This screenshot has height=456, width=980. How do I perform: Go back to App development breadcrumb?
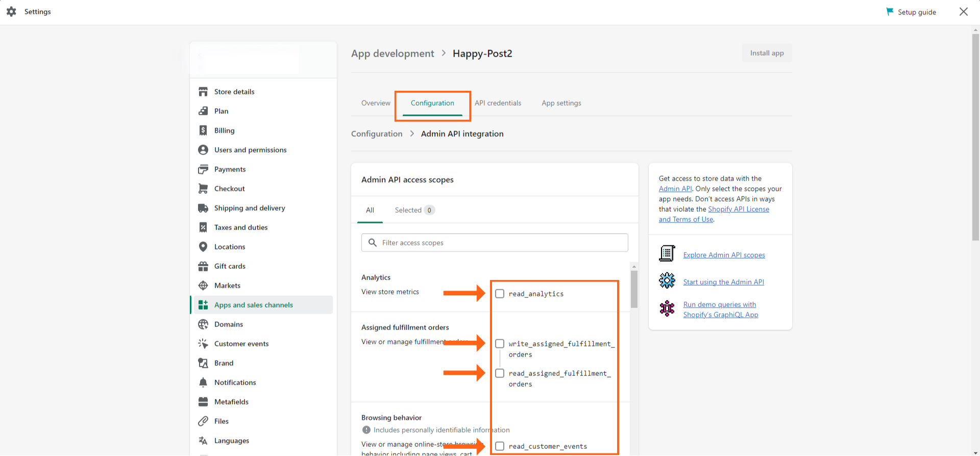[393, 54]
